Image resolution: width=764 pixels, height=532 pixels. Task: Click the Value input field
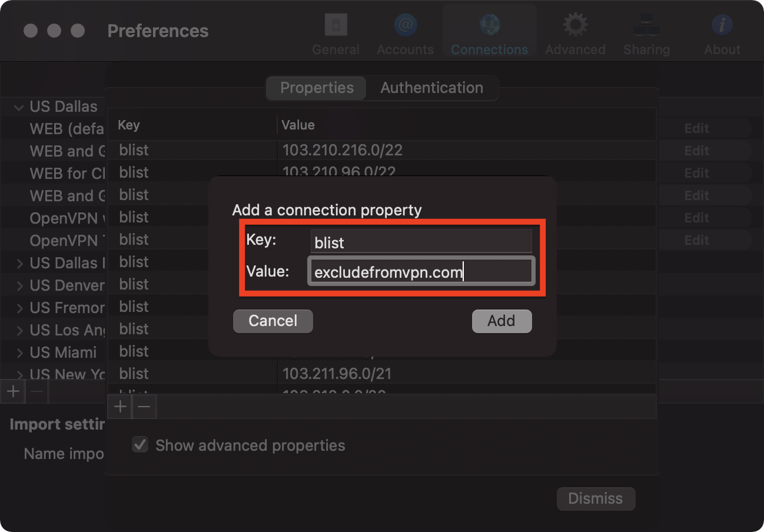(421, 272)
